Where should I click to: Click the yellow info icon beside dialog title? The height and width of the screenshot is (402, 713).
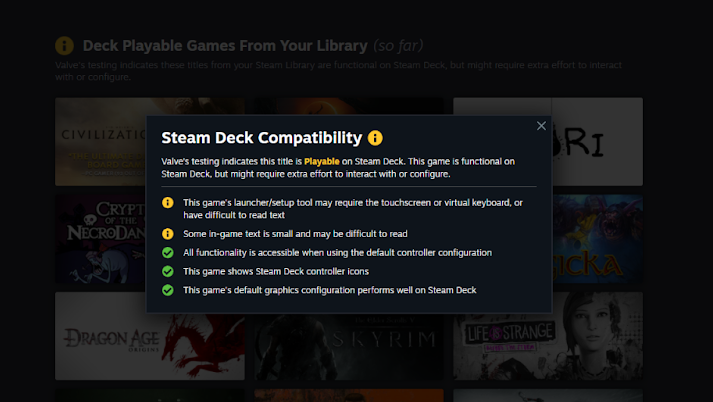[375, 138]
